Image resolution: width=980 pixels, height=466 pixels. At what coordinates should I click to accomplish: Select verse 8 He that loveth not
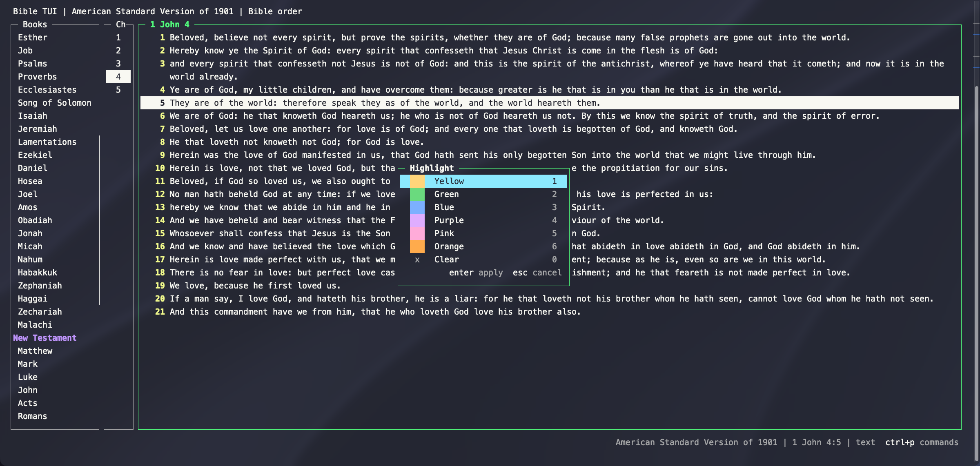click(550, 142)
